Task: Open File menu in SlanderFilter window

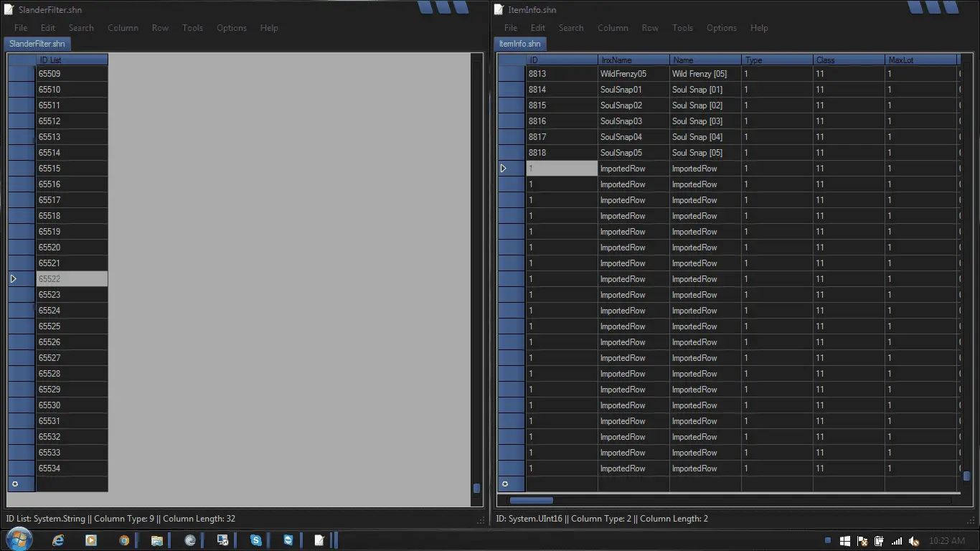Action: click(x=21, y=28)
